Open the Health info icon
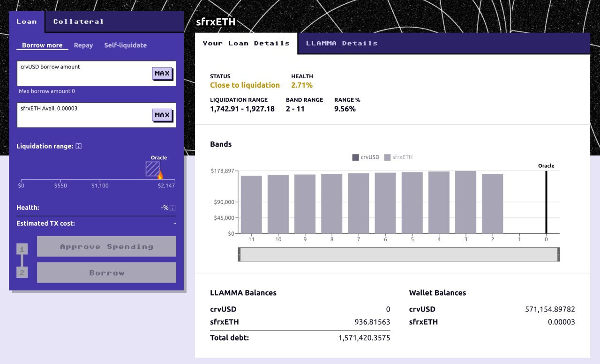Image resolution: width=600 pixels, height=364 pixels. 172,208
